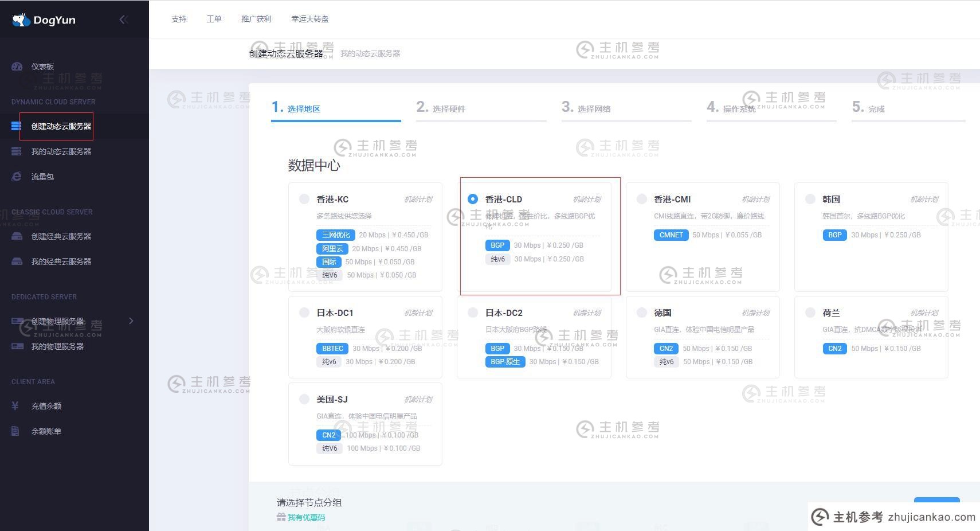This screenshot has width=980, height=531.
Task: Open 仪表板 in the sidebar
Action: (43, 67)
